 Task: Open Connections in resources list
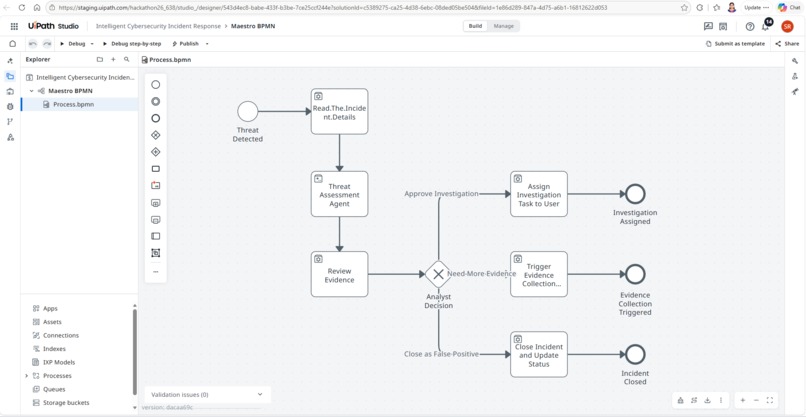point(61,335)
